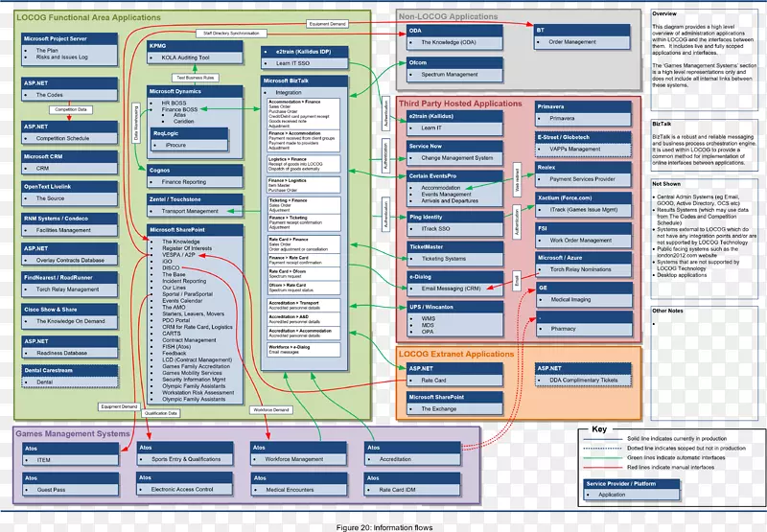The height and width of the screenshot is (532, 767).
Task: Click the 'Arrivals and Departures' entry
Action: (450, 201)
